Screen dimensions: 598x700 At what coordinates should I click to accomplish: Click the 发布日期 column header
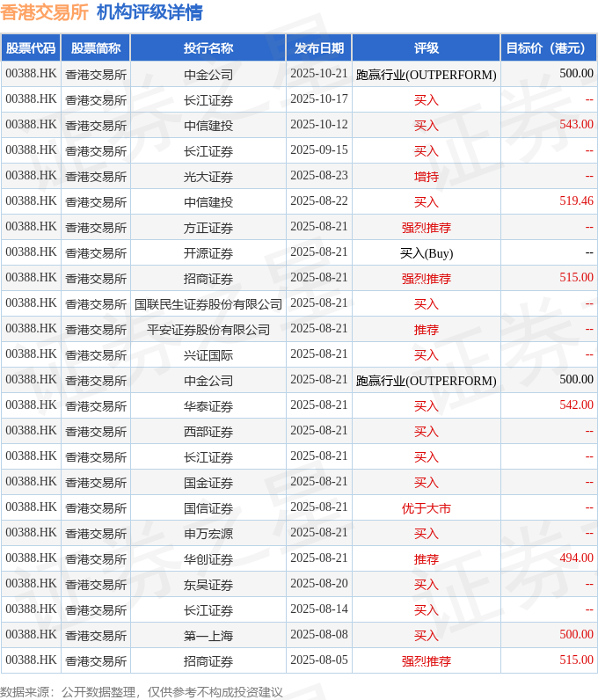(x=319, y=48)
